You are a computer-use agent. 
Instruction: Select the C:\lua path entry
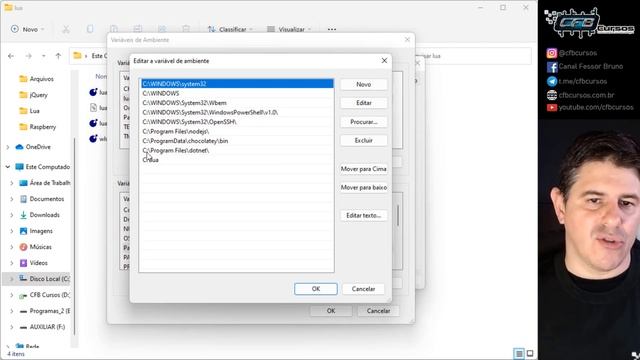pos(237,160)
